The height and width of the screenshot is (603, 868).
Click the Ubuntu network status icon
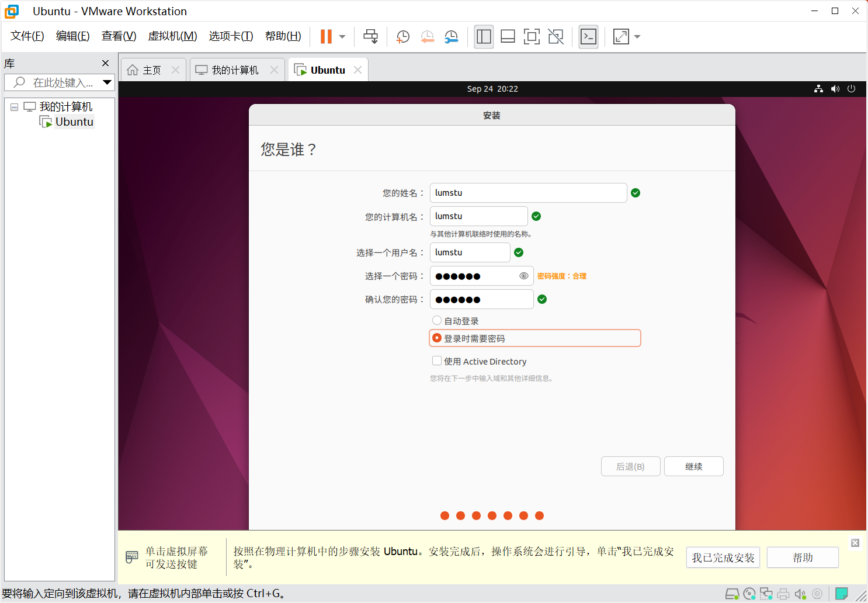point(819,89)
